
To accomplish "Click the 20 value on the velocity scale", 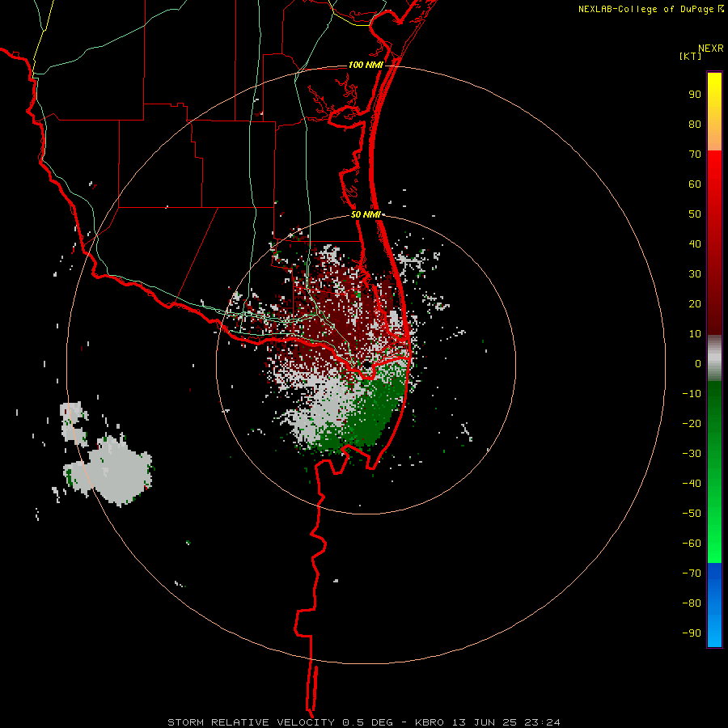I will click(x=695, y=304).
